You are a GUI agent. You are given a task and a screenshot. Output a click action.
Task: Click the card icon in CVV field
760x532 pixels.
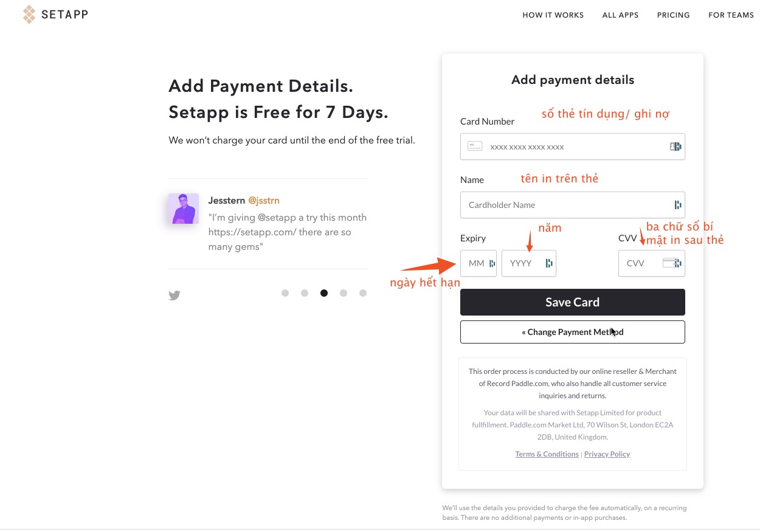[x=669, y=263]
